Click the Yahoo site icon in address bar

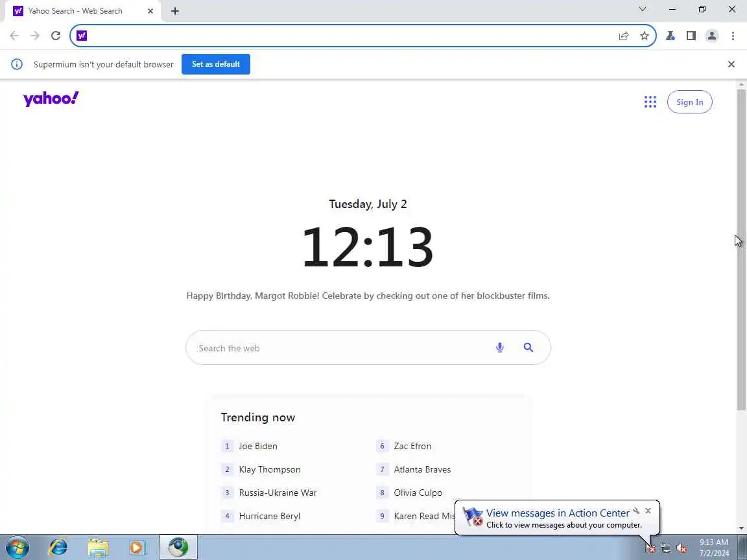pos(82,36)
